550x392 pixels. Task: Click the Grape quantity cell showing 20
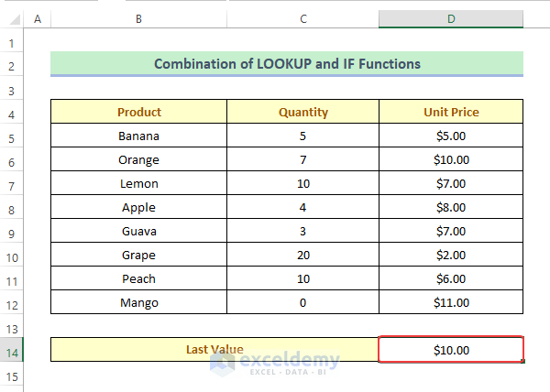(x=302, y=256)
